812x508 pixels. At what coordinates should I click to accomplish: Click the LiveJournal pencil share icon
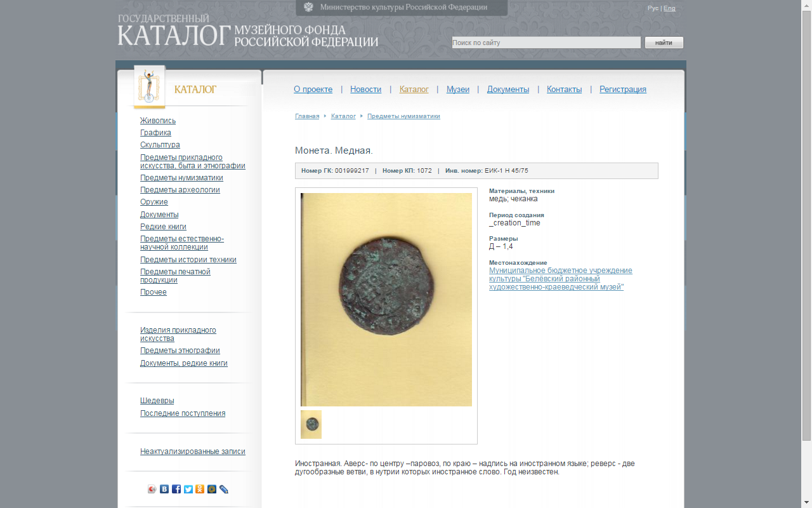point(224,489)
